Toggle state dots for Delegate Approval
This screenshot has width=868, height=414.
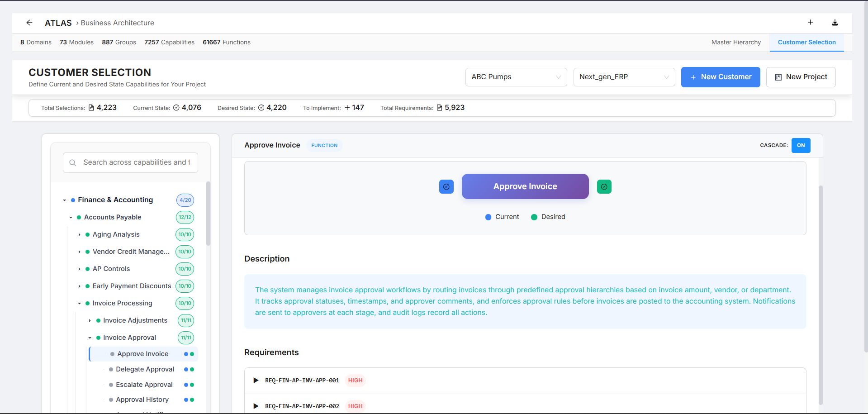pos(189,370)
